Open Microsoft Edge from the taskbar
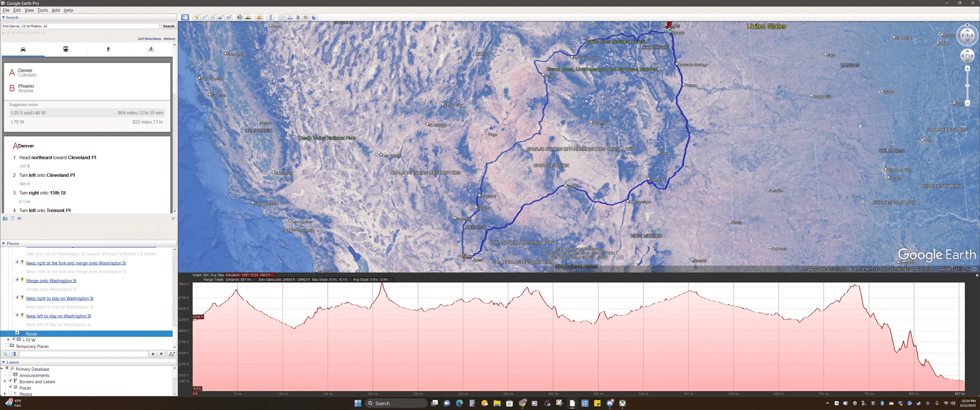The image size is (980, 410). click(459, 403)
